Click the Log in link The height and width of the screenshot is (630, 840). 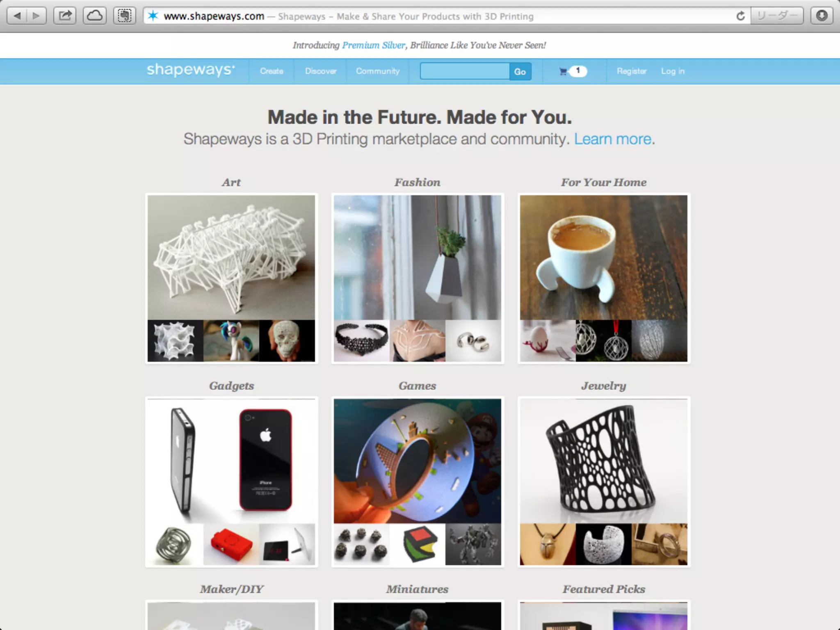(x=673, y=71)
